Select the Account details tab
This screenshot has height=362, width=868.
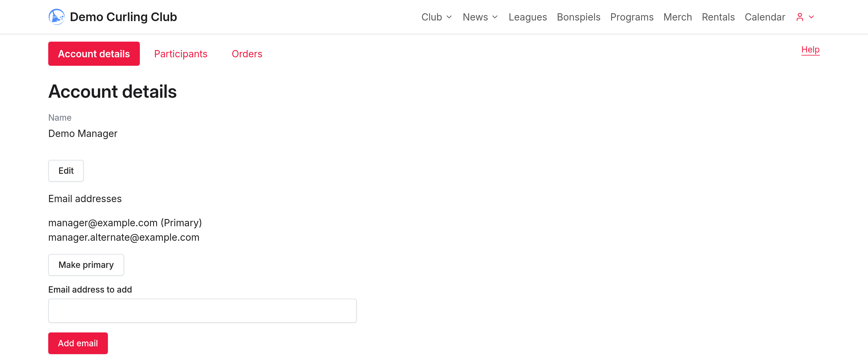point(94,54)
